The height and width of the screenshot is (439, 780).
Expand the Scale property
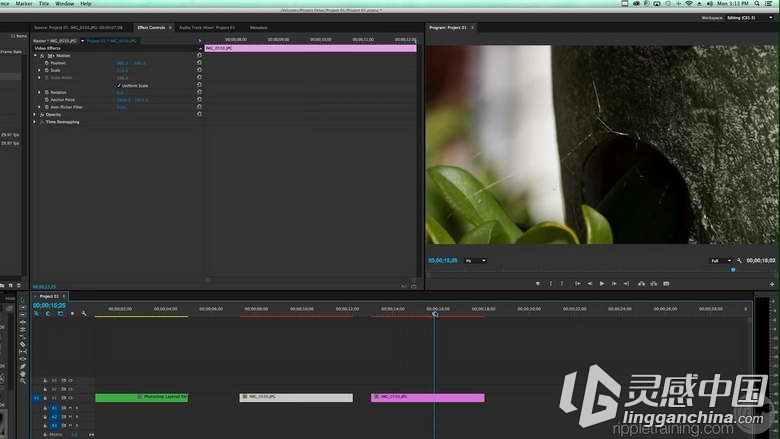[39, 70]
